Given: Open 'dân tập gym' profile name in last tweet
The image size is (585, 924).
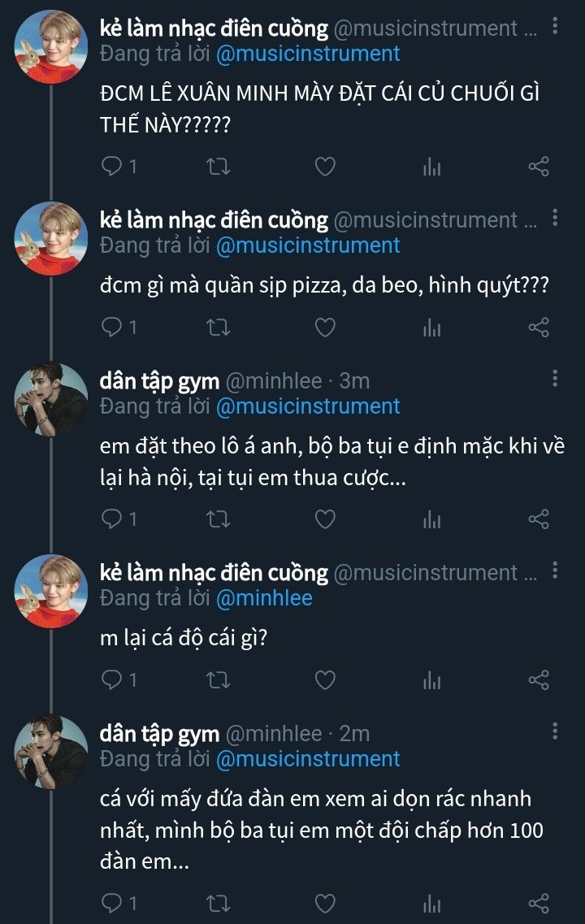Looking at the screenshot, I should 159,734.
